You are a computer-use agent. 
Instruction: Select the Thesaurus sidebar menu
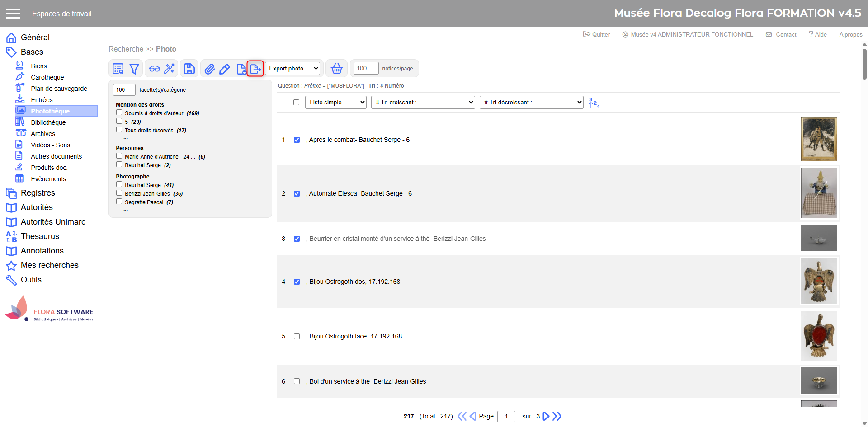pos(40,236)
